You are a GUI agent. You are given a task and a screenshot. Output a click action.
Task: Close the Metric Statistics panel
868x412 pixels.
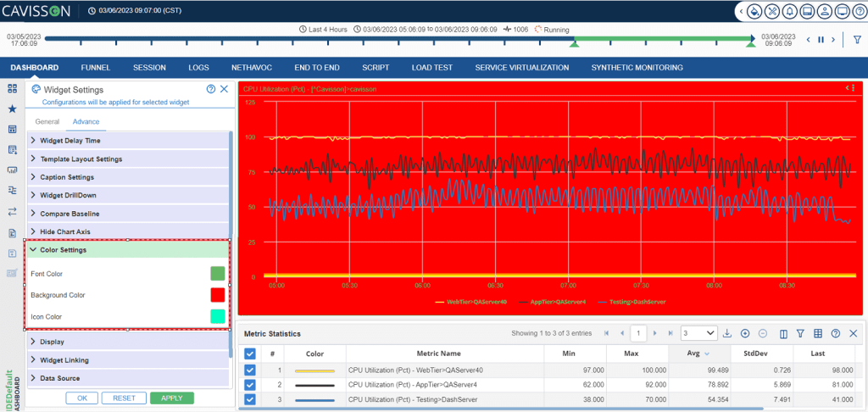point(853,333)
